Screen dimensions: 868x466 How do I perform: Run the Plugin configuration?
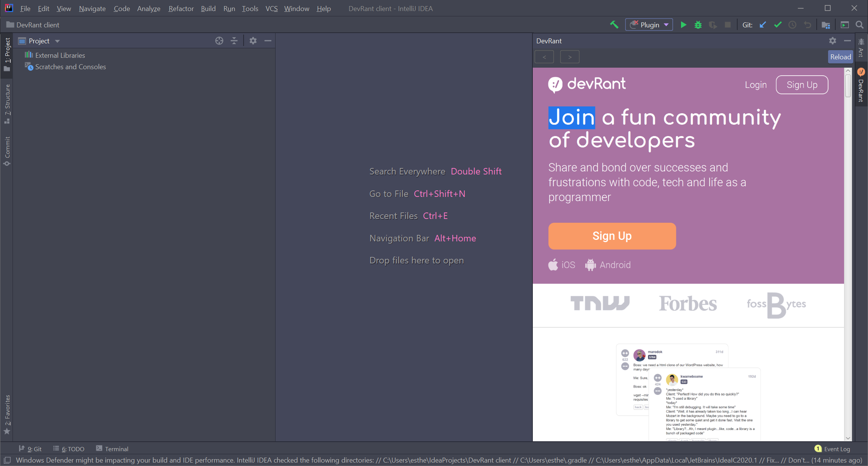click(683, 24)
